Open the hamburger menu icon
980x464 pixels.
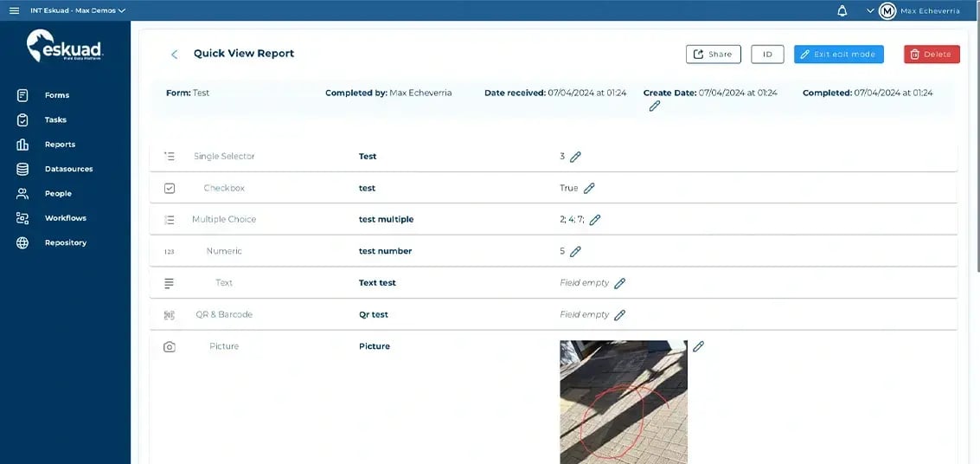14,10
